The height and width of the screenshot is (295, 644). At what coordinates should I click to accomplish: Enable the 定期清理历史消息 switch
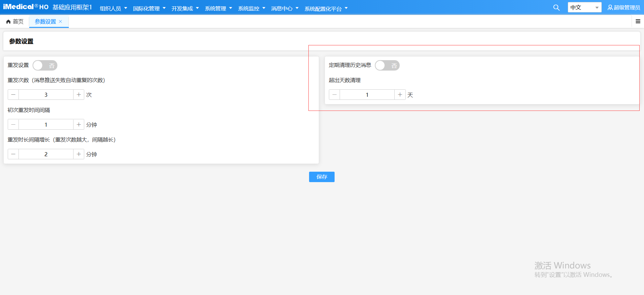(x=387, y=66)
